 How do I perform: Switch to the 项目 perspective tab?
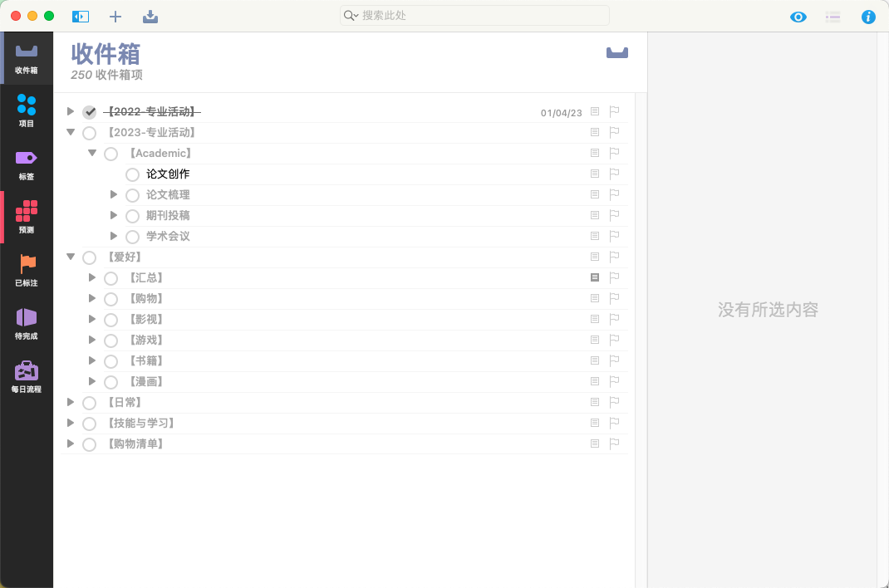click(x=27, y=110)
